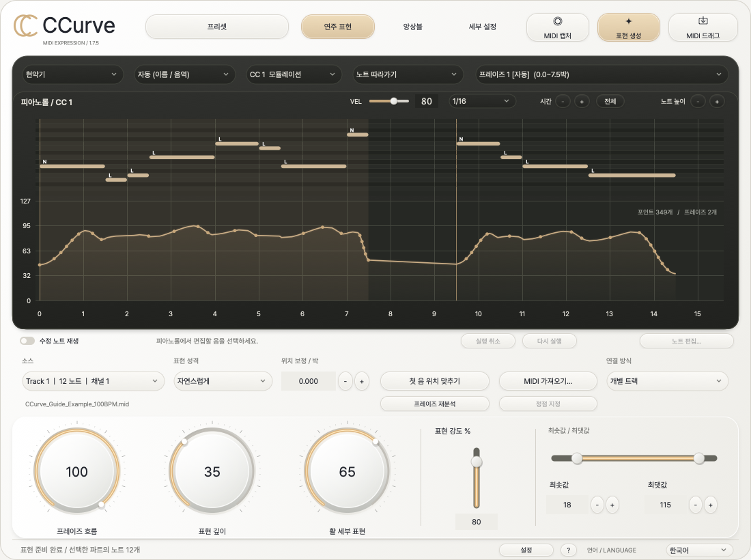
Task: Click the 위치 보정 0.000 value field
Action: pos(308,381)
